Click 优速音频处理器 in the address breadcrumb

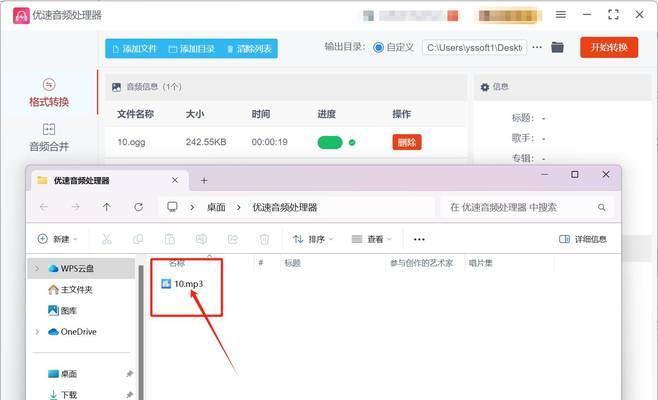pos(285,207)
